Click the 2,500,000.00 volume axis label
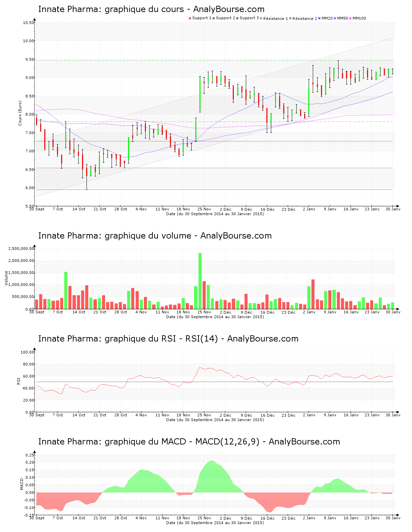Screen dimensions: 412x532 click(x=21, y=248)
